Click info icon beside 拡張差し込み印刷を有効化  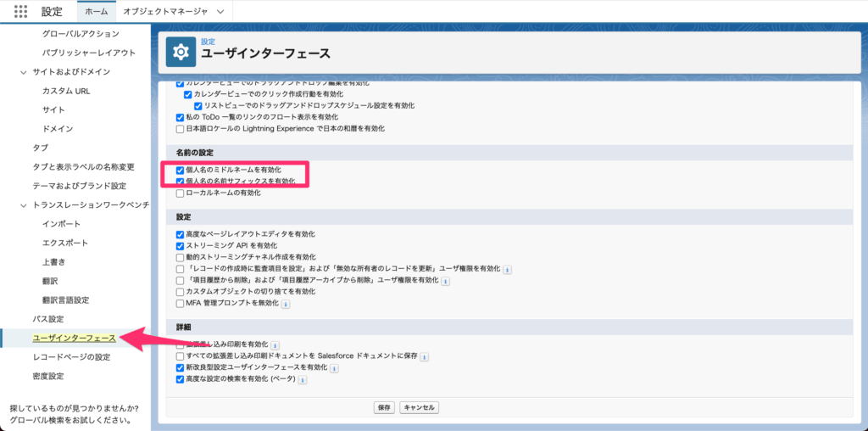coord(275,345)
